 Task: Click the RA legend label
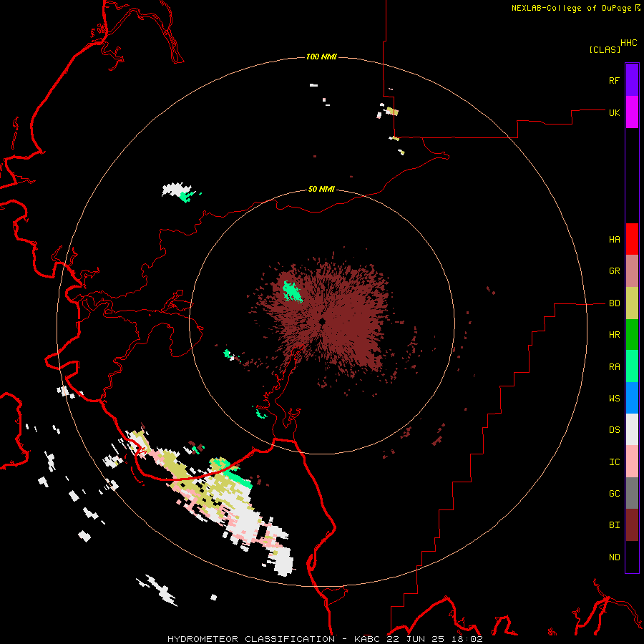tap(614, 367)
